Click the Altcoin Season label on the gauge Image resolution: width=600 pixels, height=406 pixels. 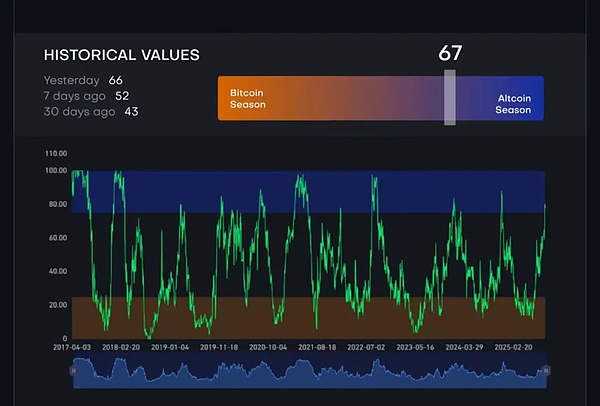click(x=514, y=104)
